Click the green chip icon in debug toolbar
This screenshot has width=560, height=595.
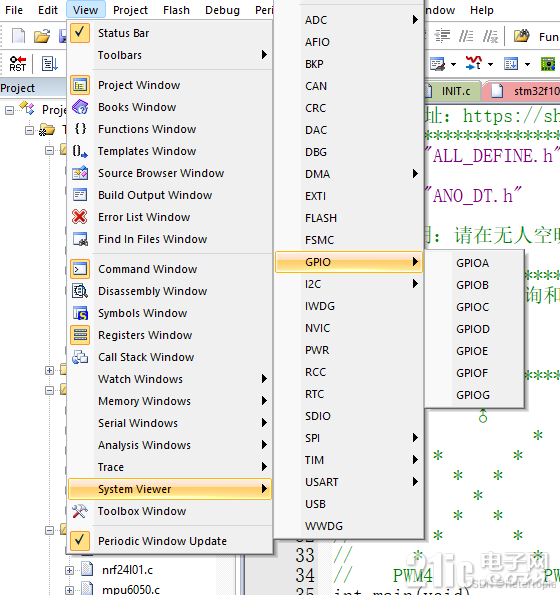[548, 64]
